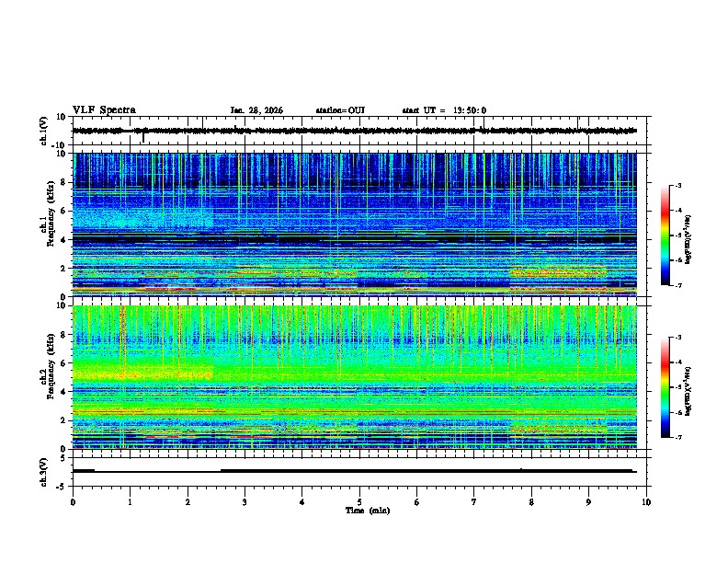The width and height of the screenshot is (728, 563).
Task: Click the time axis tick label "4"
Action: pos(302,502)
